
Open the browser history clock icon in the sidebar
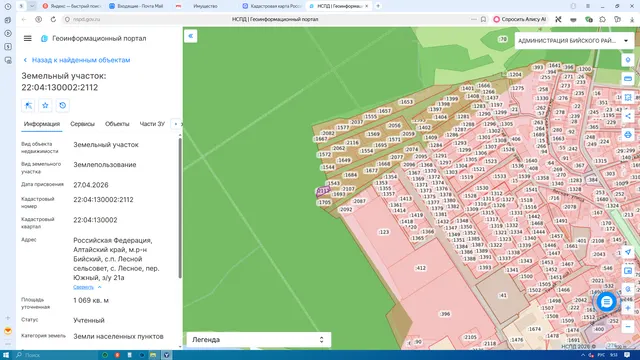8,7
